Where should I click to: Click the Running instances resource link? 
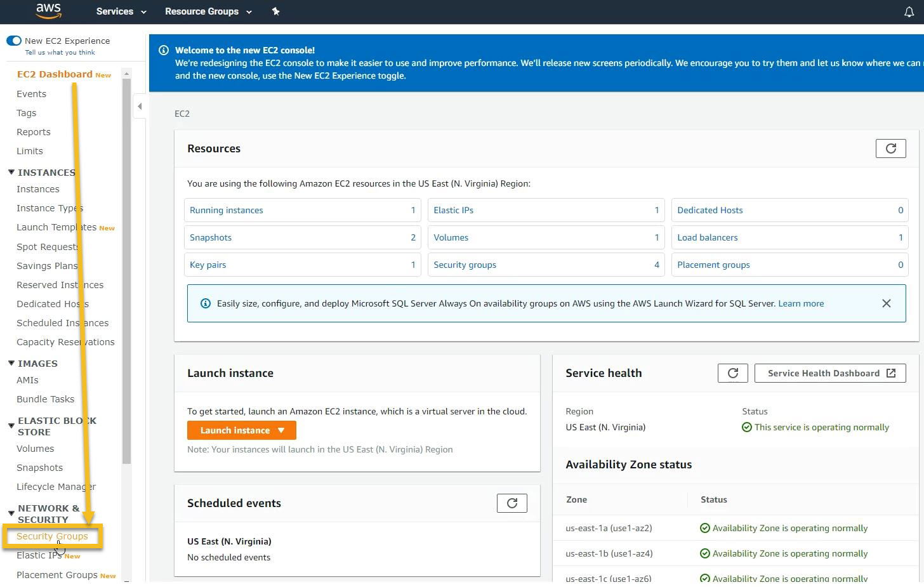(x=226, y=210)
